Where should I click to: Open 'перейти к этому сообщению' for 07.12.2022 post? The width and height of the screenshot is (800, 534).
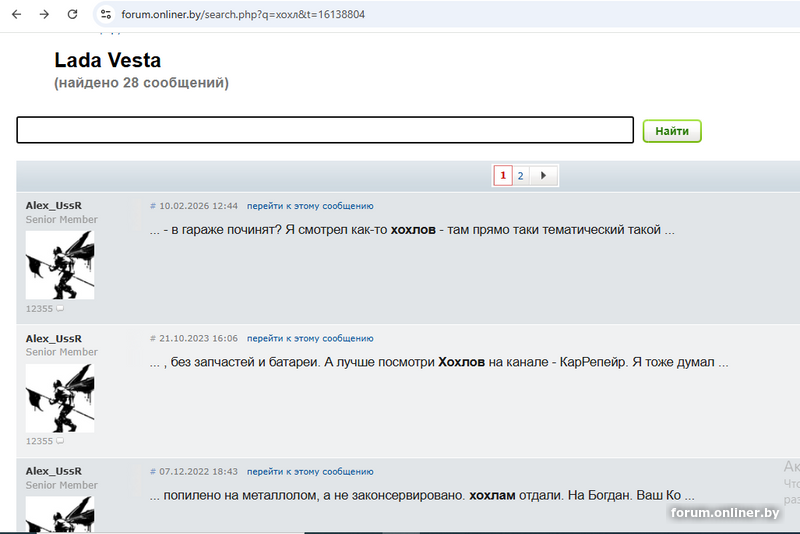click(x=310, y=472)
